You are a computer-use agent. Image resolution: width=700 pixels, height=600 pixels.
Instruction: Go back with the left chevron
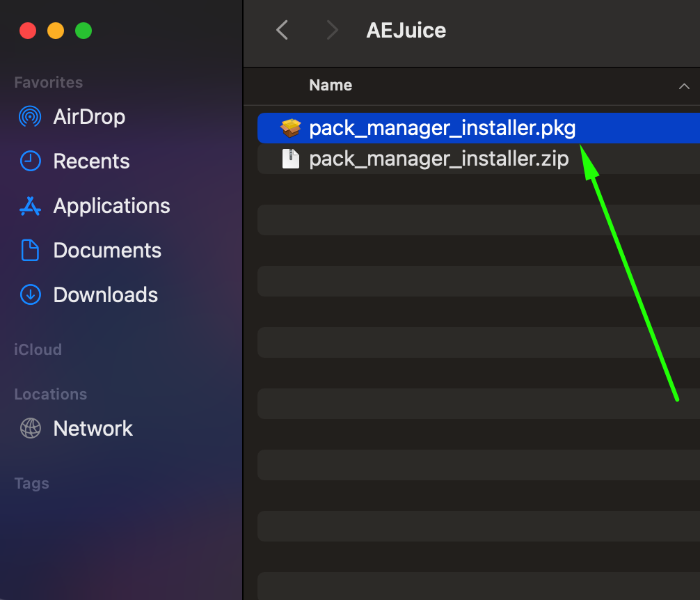282,30
